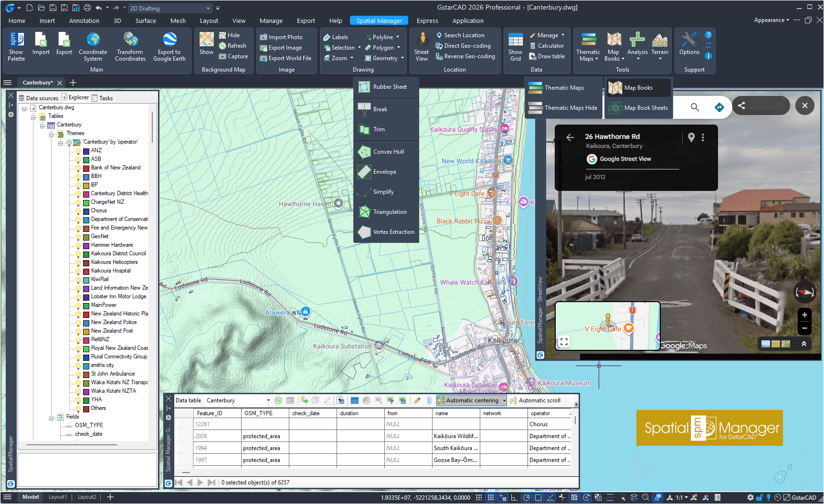824x504 pixels.
Task: Click the New Zealand Police color swatch
Action: (x=86, y=323)
